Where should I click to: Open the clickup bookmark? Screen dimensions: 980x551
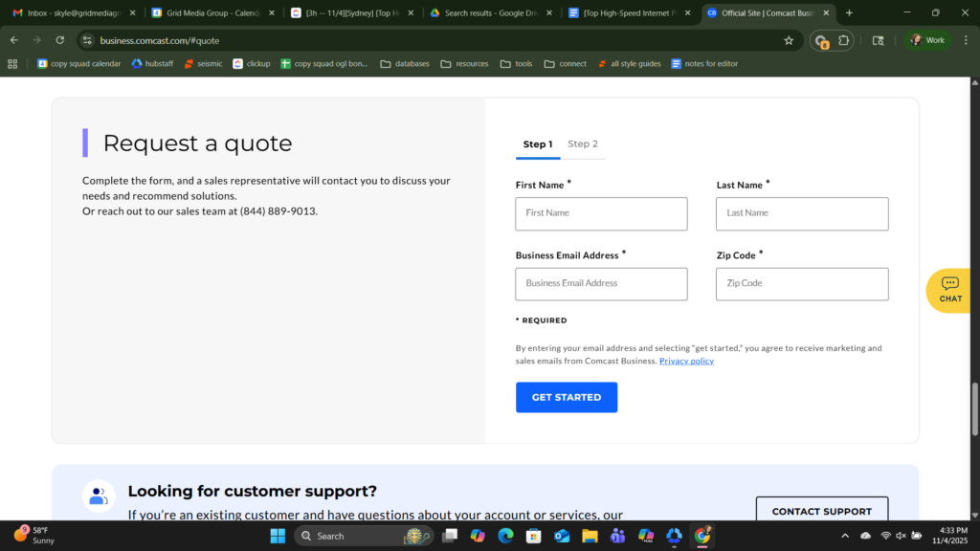[252, 64]
